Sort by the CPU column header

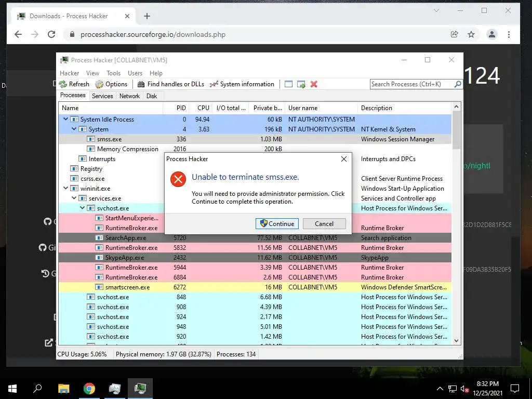[x=201, y=108]
